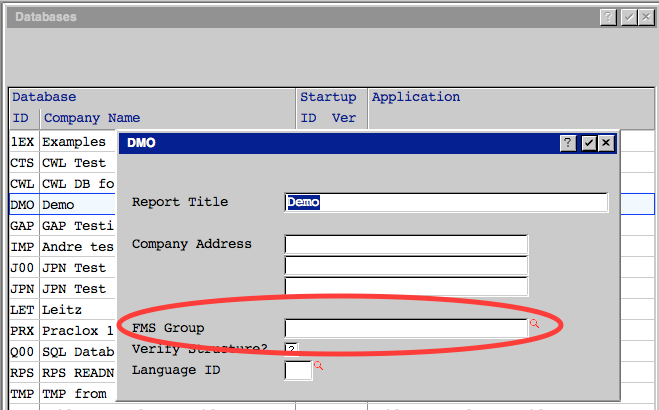Viewport: 659px width, 410px height.
Task: Click the Databases window help question mark
Action: pos(608,17)
